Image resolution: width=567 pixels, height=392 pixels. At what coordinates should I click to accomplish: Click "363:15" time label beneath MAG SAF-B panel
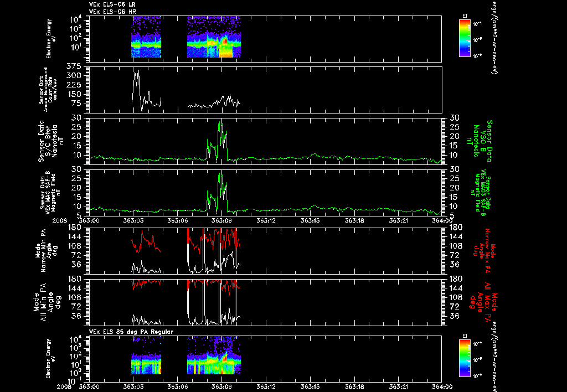coord(310,220)
